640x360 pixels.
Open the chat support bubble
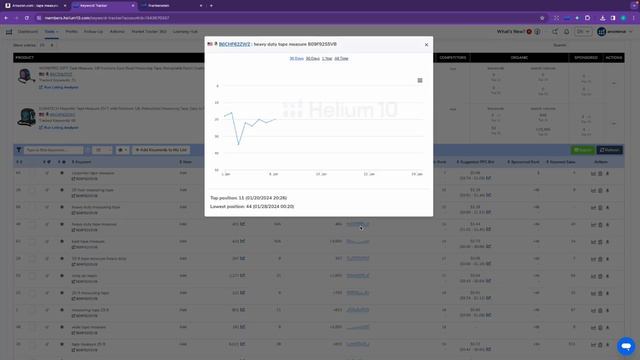[x=626, y=346]
